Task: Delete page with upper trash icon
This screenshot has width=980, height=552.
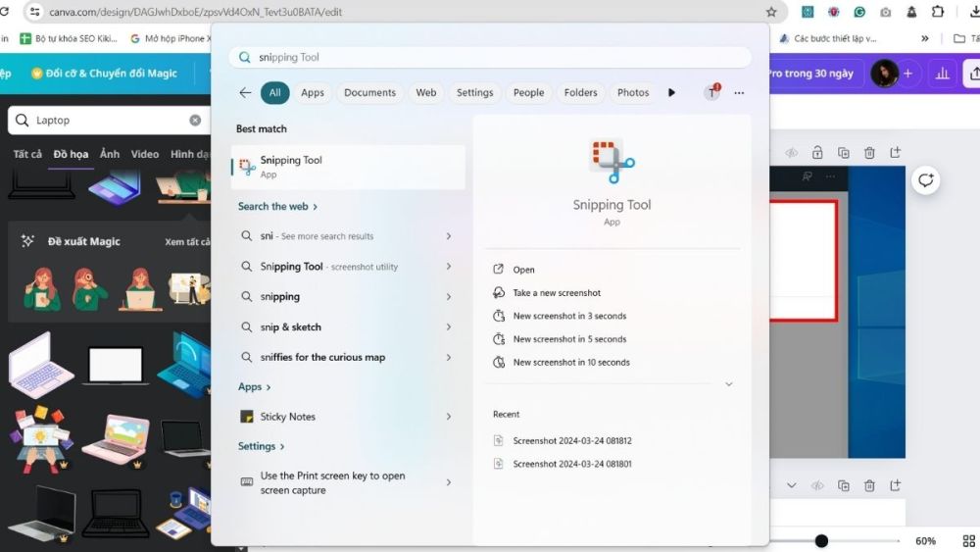Action: 869,153
